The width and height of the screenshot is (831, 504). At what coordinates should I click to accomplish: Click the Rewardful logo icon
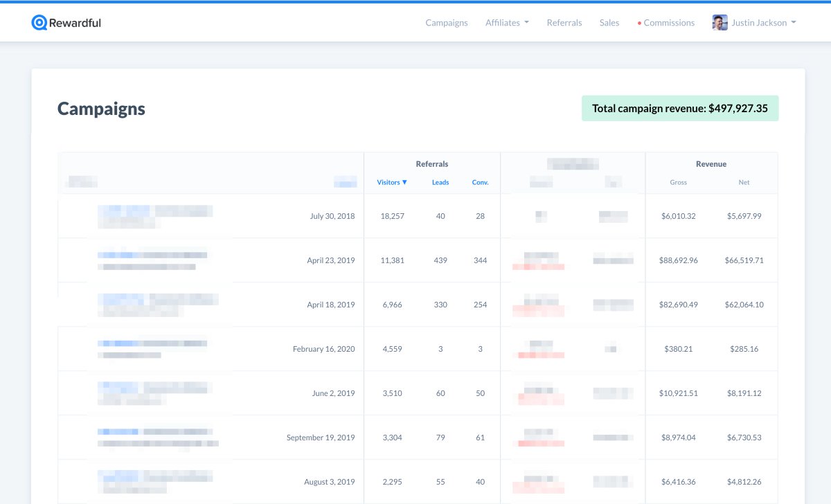click(x=39, y=23)
